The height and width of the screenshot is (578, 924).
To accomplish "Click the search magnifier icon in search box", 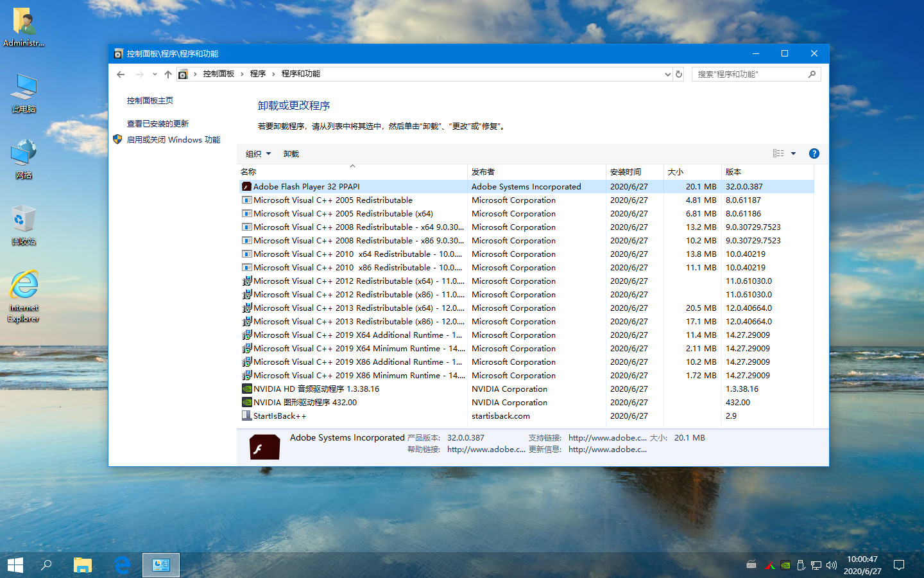I will pos(812,74).
